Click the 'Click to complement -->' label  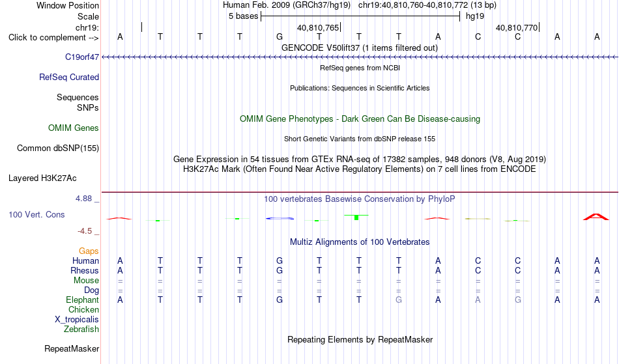[x=53, y=38]
